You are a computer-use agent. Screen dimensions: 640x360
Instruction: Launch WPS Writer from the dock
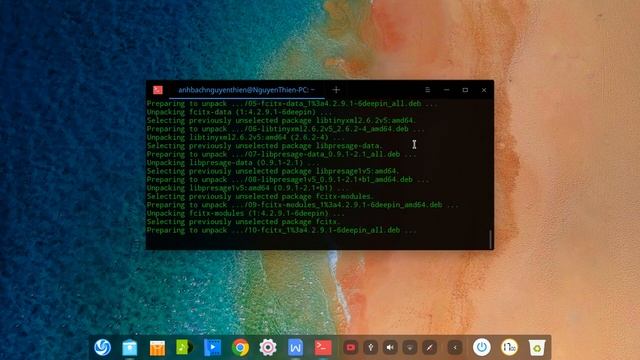[295, 348]
